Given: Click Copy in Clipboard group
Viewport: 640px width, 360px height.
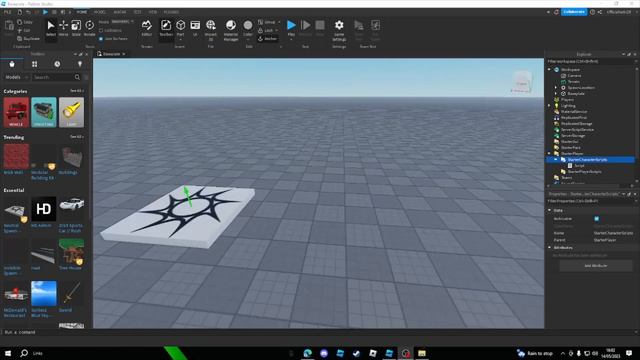Looking at the screenshot, I should pos(25,22).
